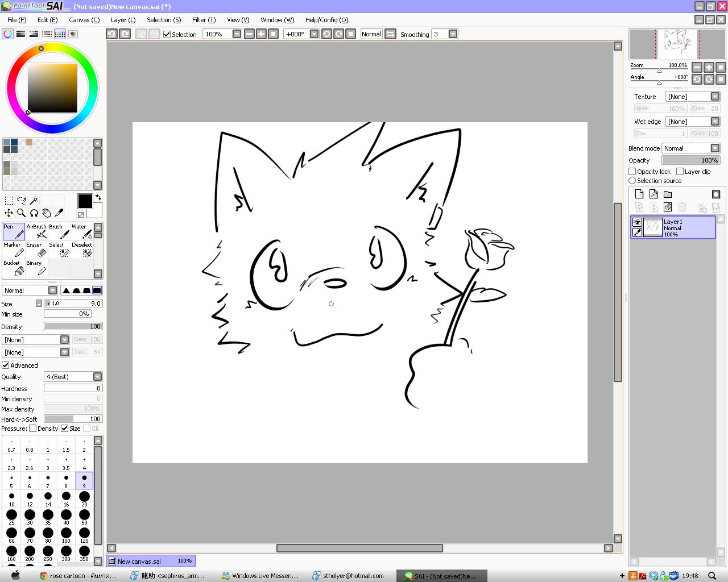The height and width of the screenshot is (582, 728).
Task: Open the Smoothing level dropdown
Action: click(453, 34)
